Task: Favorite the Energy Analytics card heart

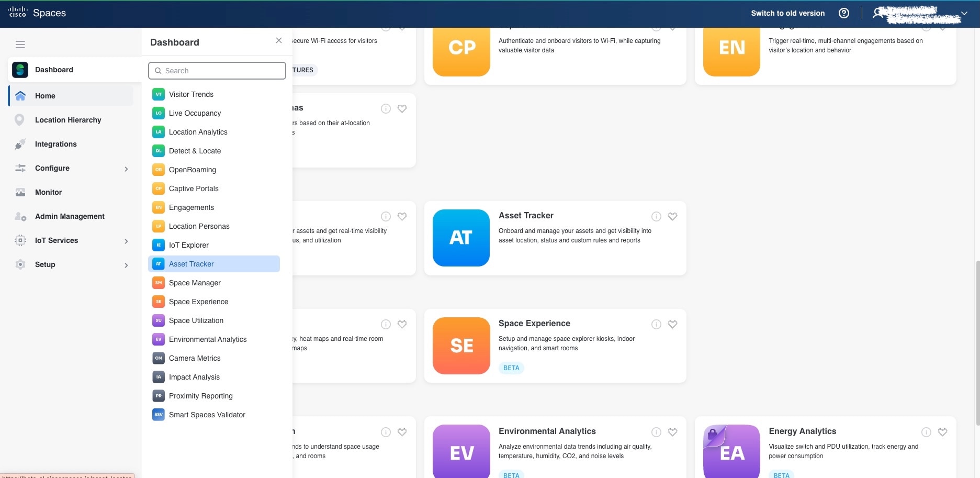Action: 943,432
